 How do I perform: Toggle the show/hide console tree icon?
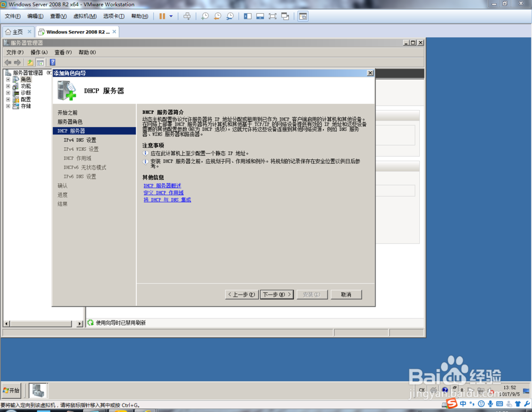click(x=40, y=62)
